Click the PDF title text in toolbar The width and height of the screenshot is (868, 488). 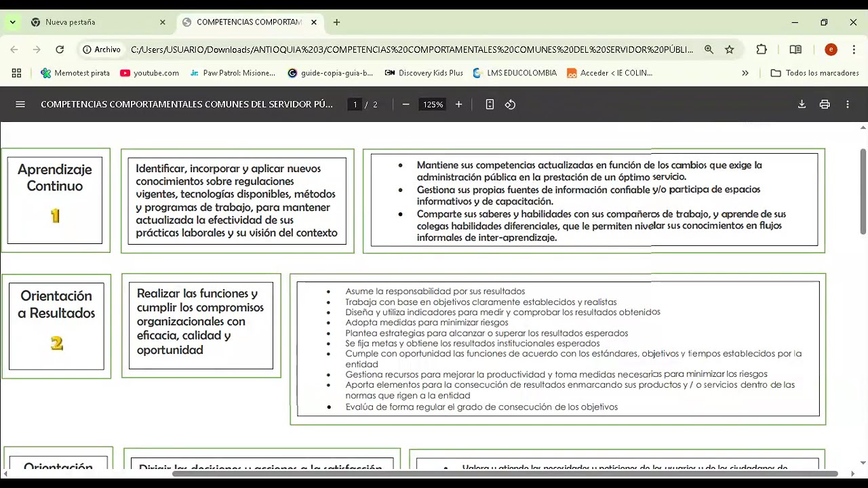click(x=186, y=104)
